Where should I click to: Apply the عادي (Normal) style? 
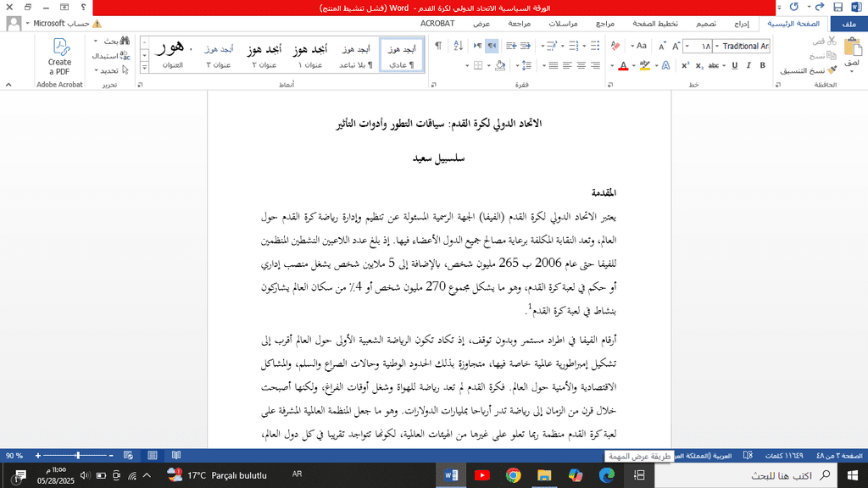pyautogui.click(x=402, y=55)
